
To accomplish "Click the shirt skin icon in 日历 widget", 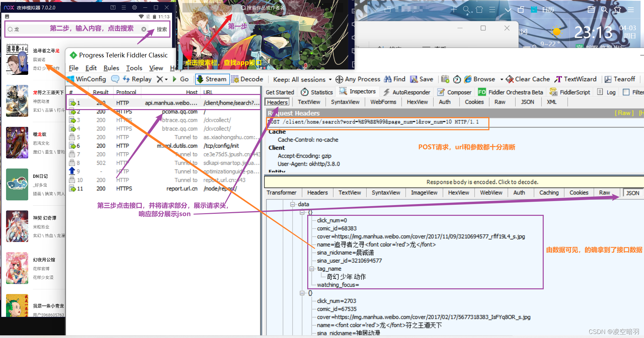I will tap(618, 10).
